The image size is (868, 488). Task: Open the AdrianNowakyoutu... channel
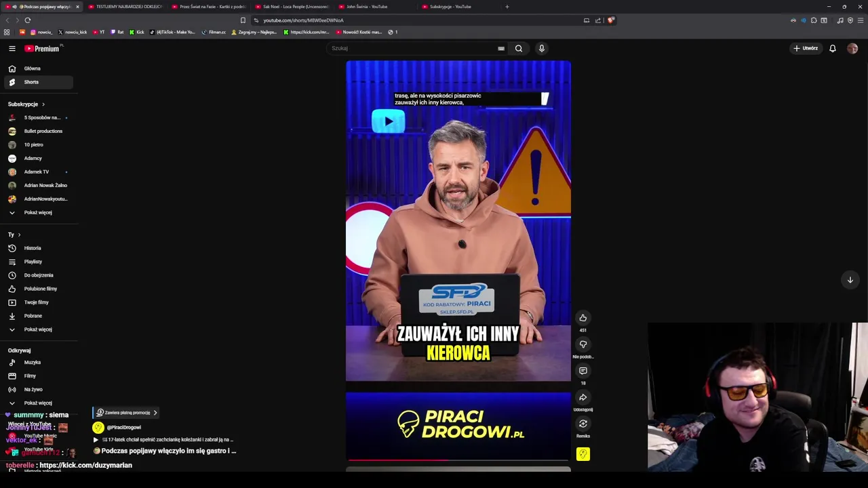38,199
